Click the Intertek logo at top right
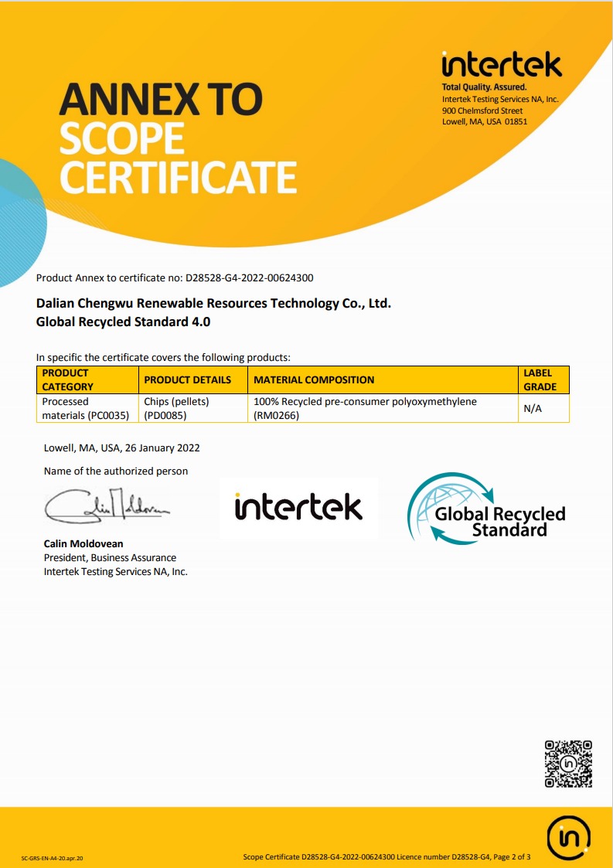The height and width of the screenshot is (868, 613). click(x=502, y=65)
